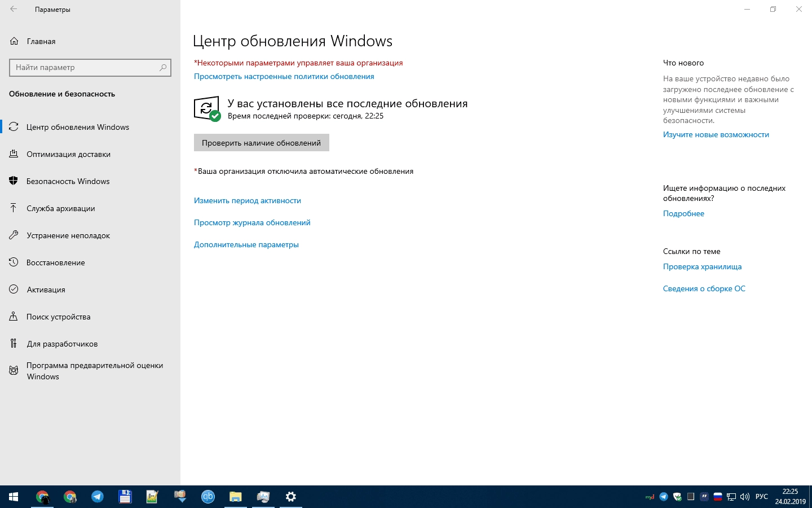Screen dimensions: 812x508
Task: Click the Ссылки по теме heading
Action: pyautogui.click(x=691, y=251)
